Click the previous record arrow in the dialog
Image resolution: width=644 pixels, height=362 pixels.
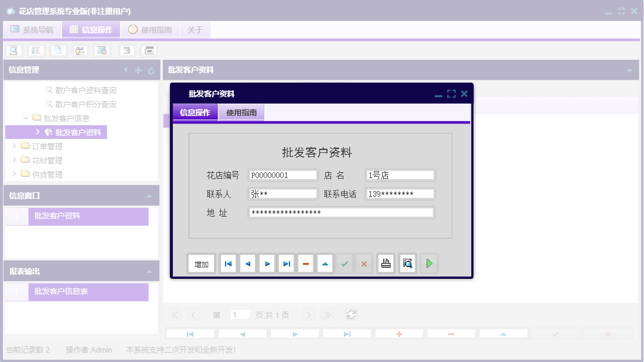(x=247, y=263)
